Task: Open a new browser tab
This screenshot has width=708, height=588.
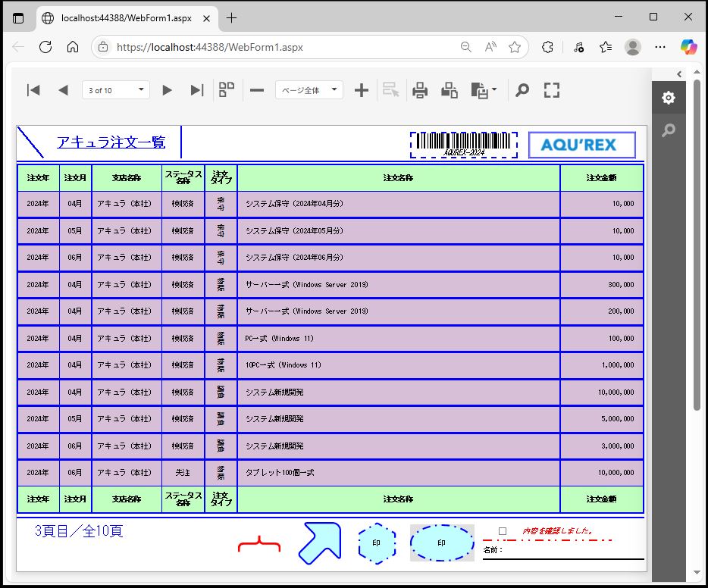Action: (x=232, y=17)
